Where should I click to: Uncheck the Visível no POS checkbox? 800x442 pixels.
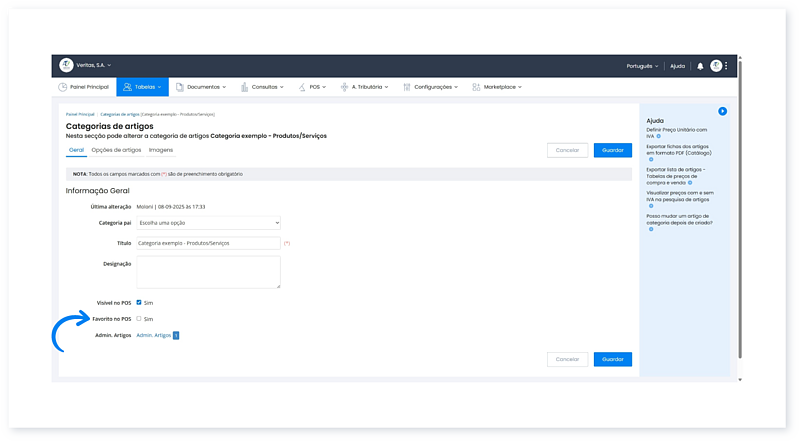(x=139, y=302)
